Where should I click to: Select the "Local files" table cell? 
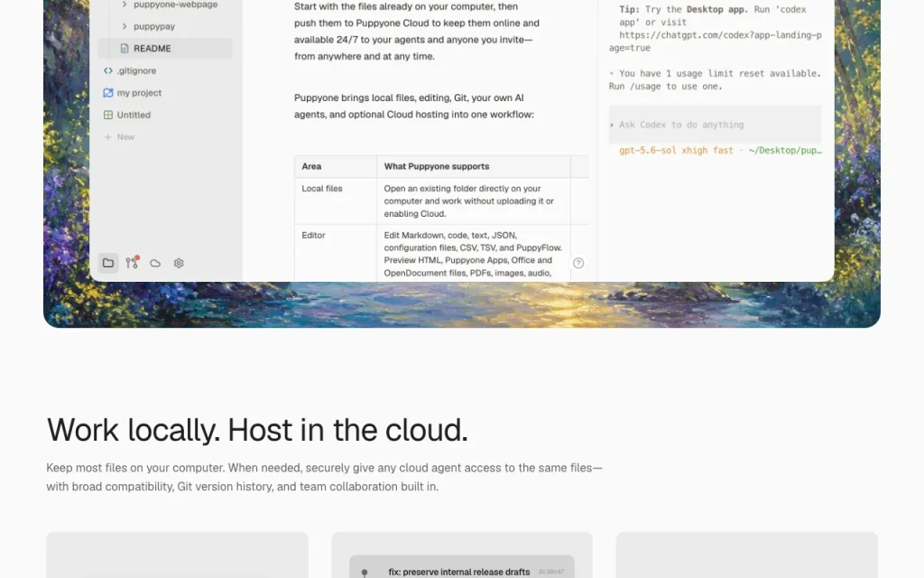pyautogui.click(x=336, y=201)
